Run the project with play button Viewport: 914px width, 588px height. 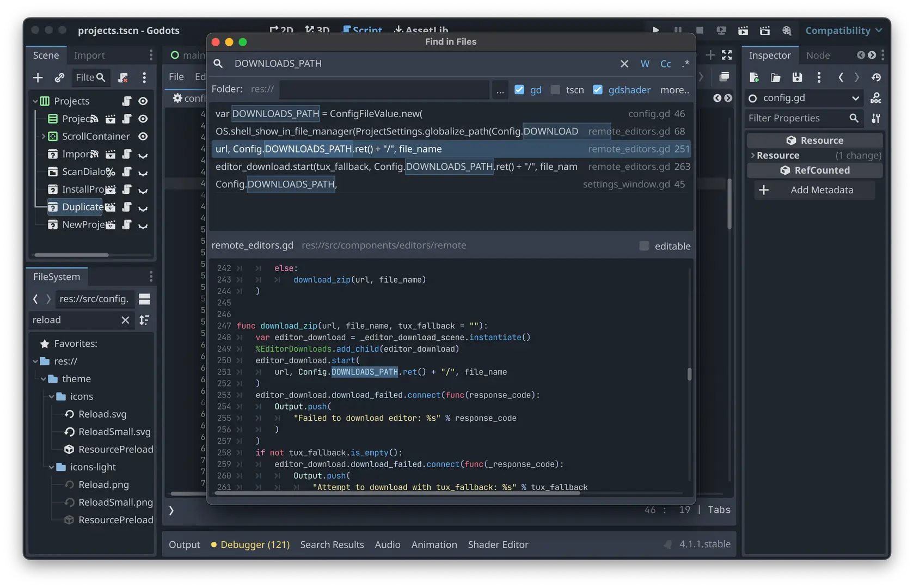(655, 30)
